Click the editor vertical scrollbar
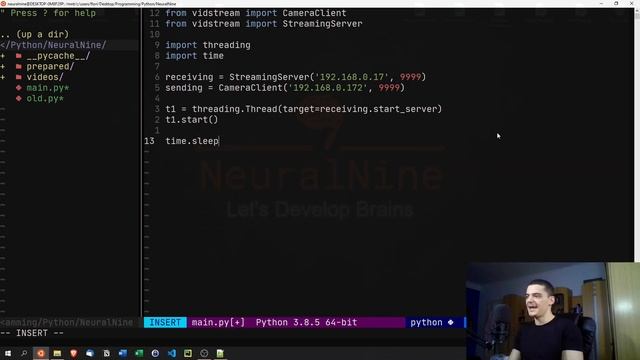Image resolution: width=640 pixels, height=360 pixels. [x=637, y=135]
